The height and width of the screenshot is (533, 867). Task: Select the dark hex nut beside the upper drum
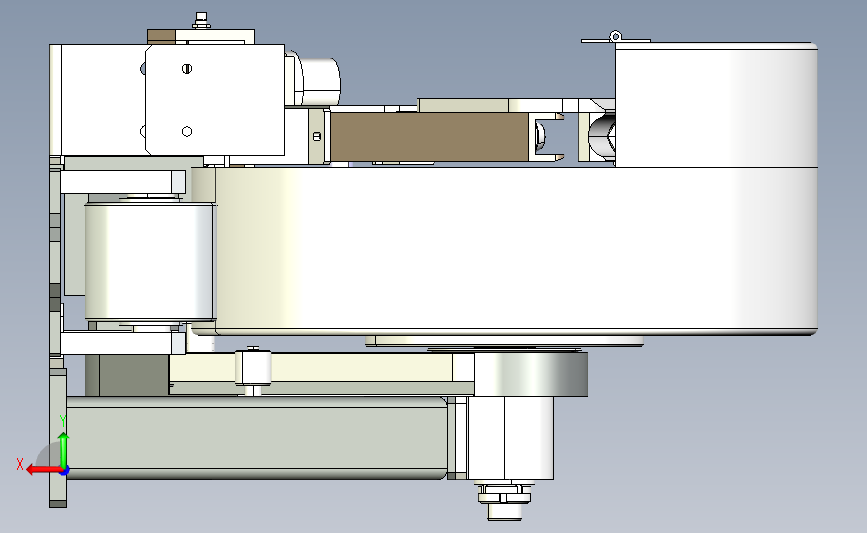pyautogui.click(x=602, y=135)
